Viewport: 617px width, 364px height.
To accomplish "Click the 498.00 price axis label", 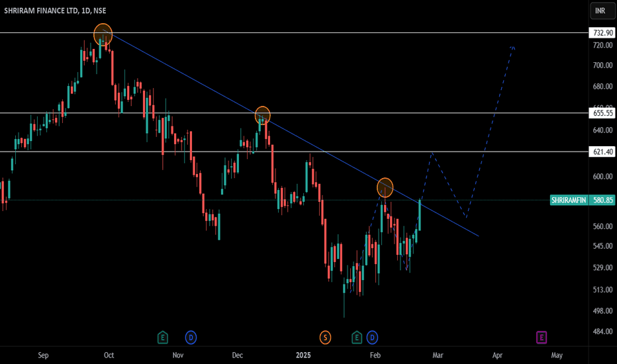I will (x=603, y=311).
